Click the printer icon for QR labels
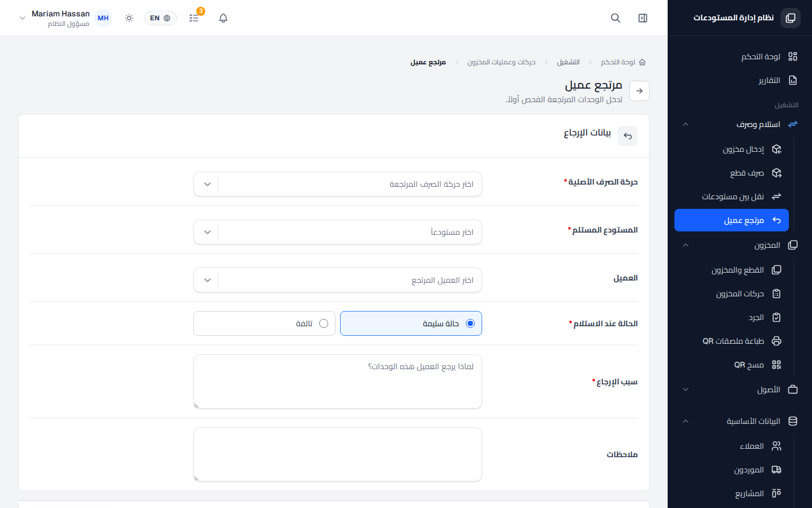812x508 pixels. (x=776, y=341)
